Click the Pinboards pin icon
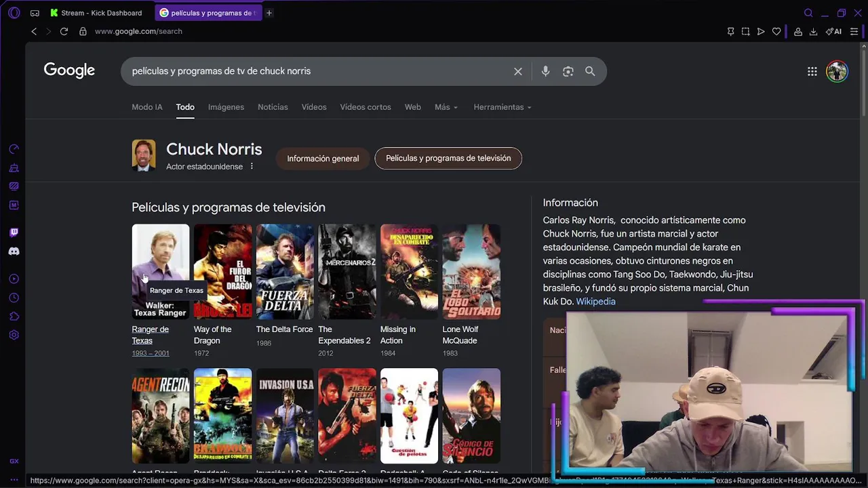 [730, 31]
